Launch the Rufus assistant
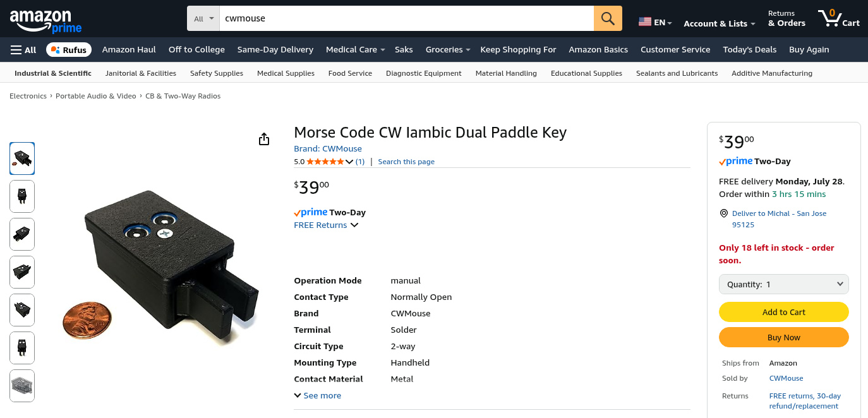Image resolution: width=868 pixels, height=418 pixels. click(69, 50)
